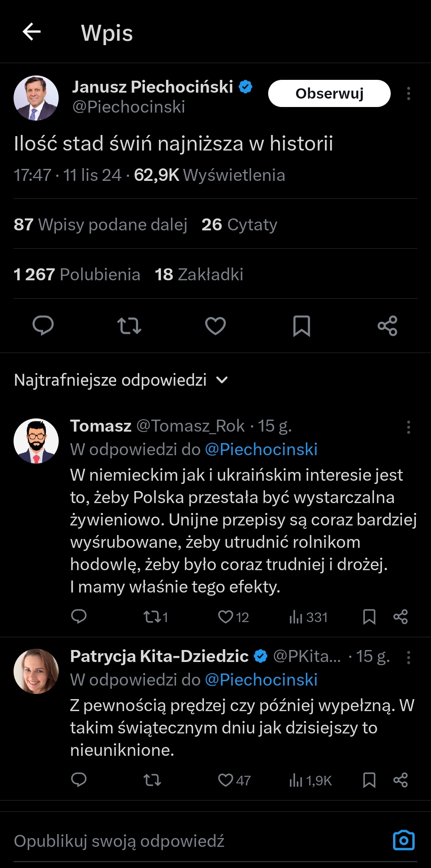Open @Piechocinski mention link in Tomasz's reply
Viewport: 431px width, 868px height.
[x=261, y=450]
